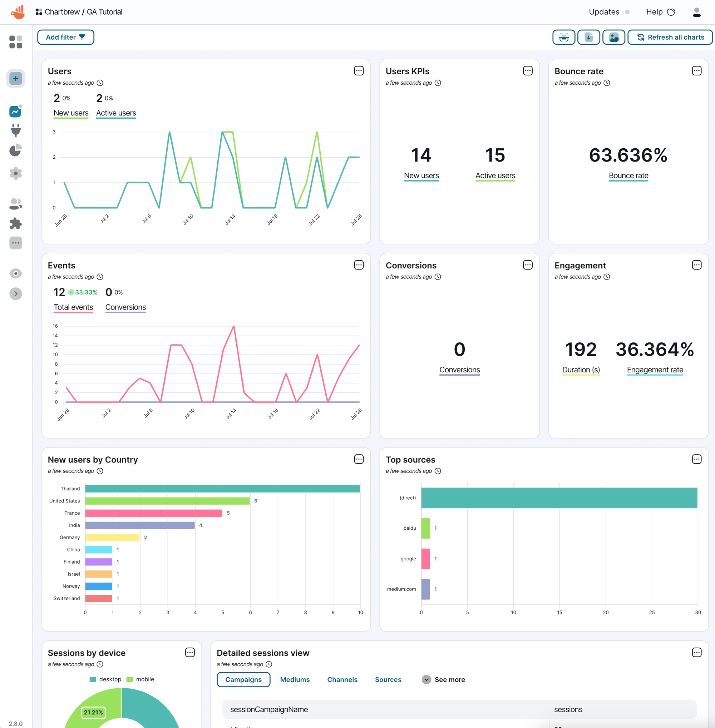
Task: Open the settings gear in the sidebar
Action: point(15,173)
